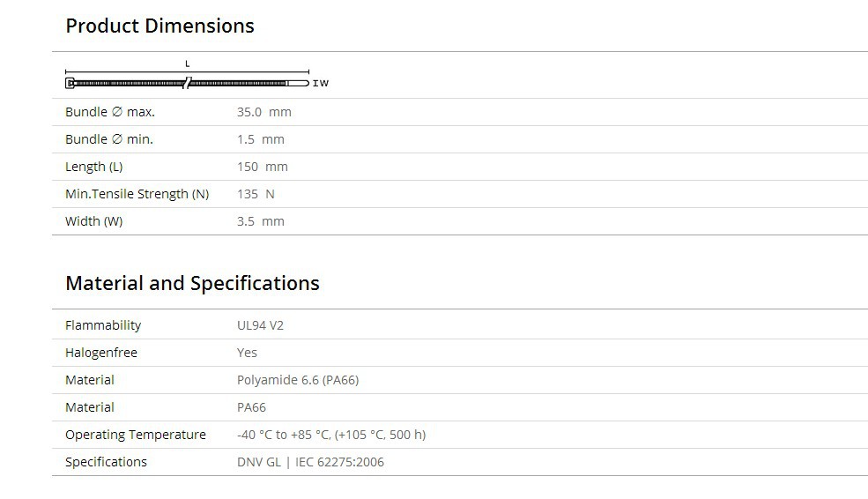Select the 3.5 mm width value

260,221
